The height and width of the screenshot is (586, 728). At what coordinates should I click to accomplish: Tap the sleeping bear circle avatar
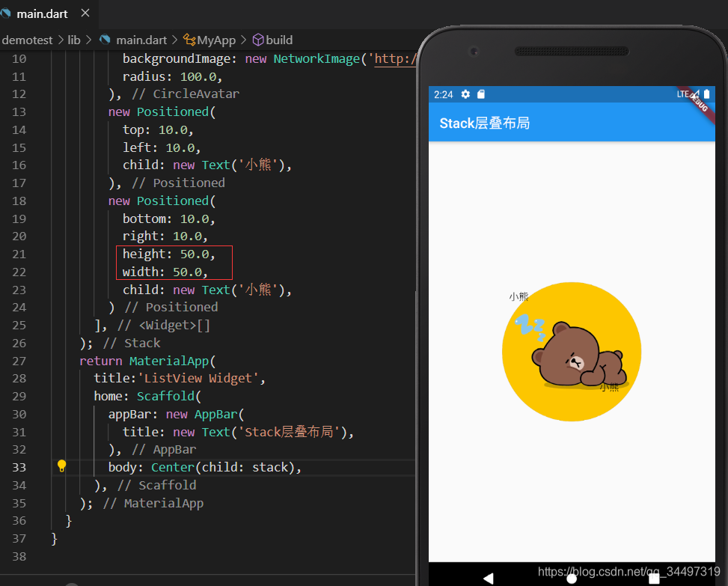572,352
